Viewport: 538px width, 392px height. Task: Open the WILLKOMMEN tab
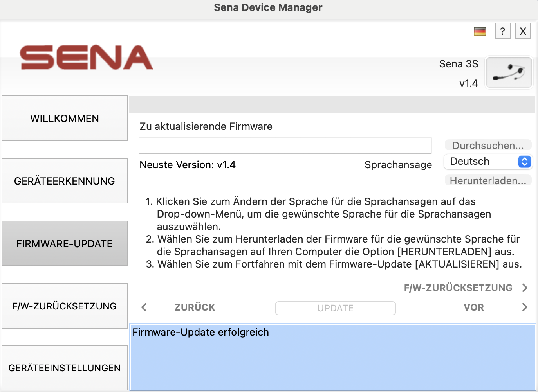coord(65,118)
